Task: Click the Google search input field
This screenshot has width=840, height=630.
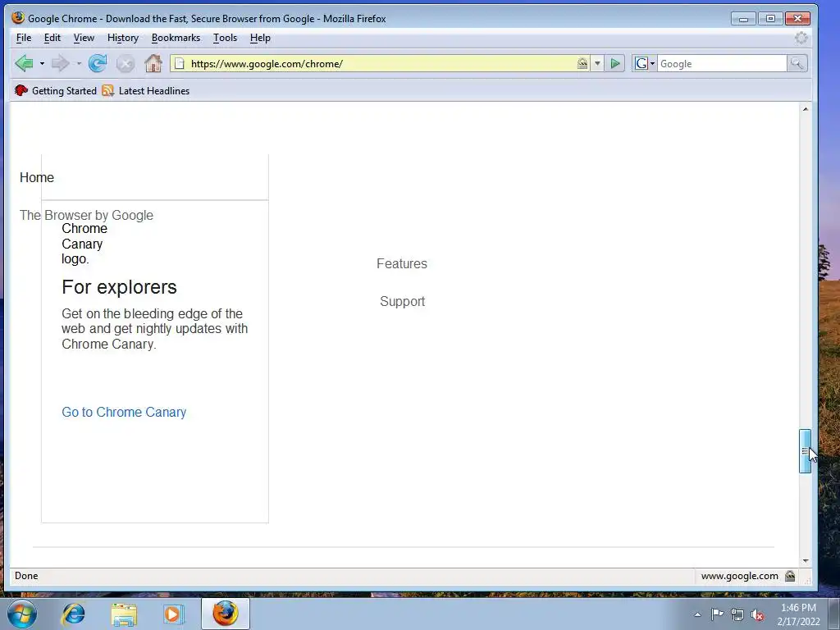Action: click(x=722, y=64)
